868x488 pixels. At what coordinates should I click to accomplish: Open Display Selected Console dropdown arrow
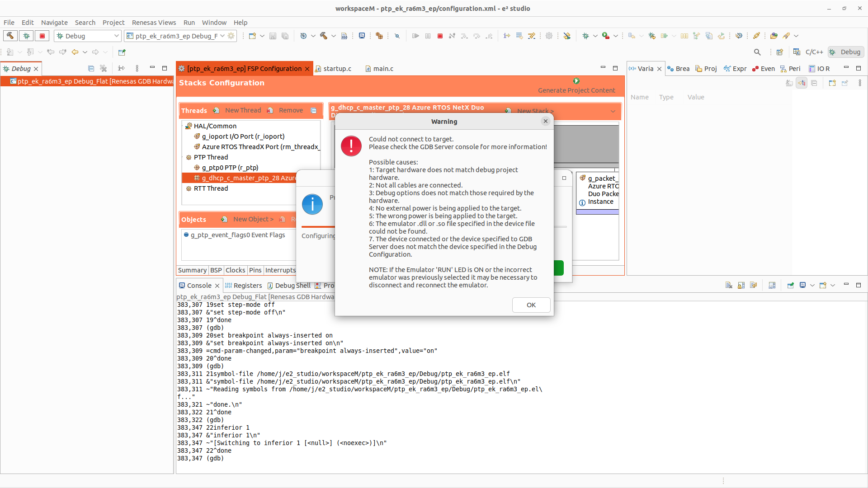812,285
